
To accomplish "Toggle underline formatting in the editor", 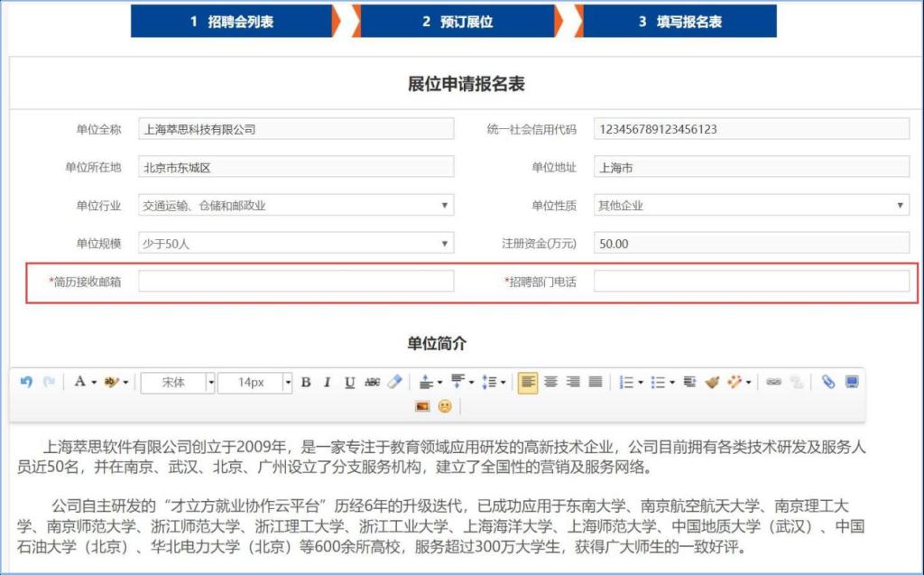I will [349, 382].
